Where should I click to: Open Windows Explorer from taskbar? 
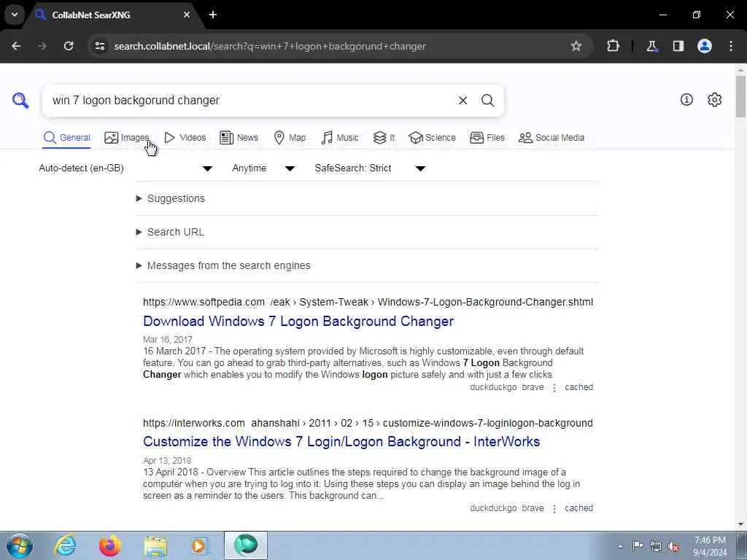(x=155, y=545)
